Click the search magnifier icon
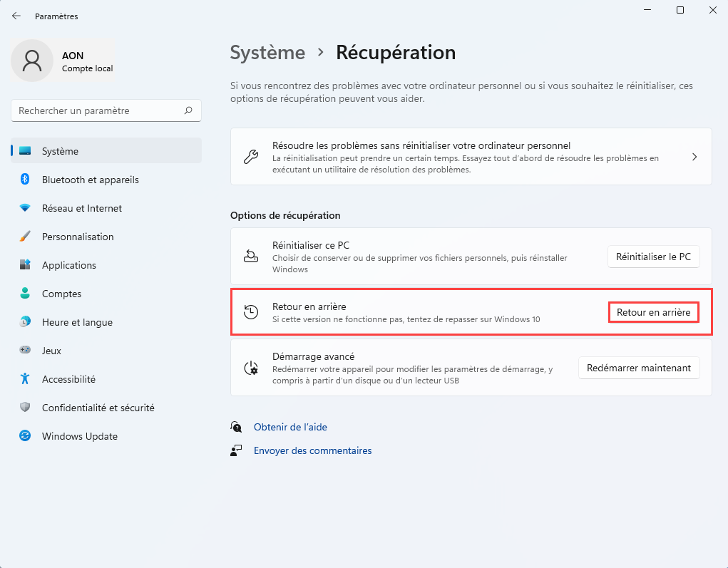 (188, 110)
